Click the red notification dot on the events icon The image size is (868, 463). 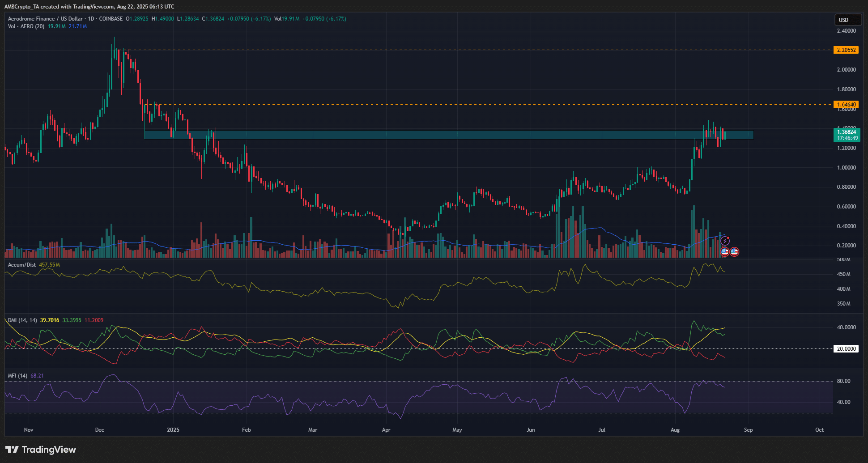728,238
